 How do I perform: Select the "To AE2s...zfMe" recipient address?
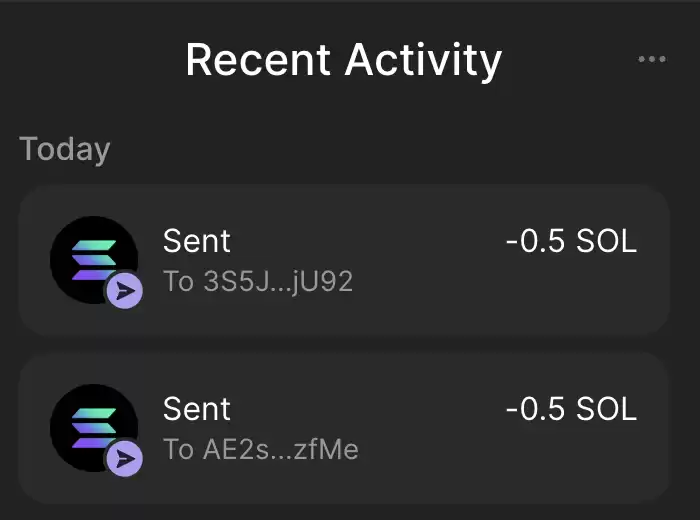[261, 449]
